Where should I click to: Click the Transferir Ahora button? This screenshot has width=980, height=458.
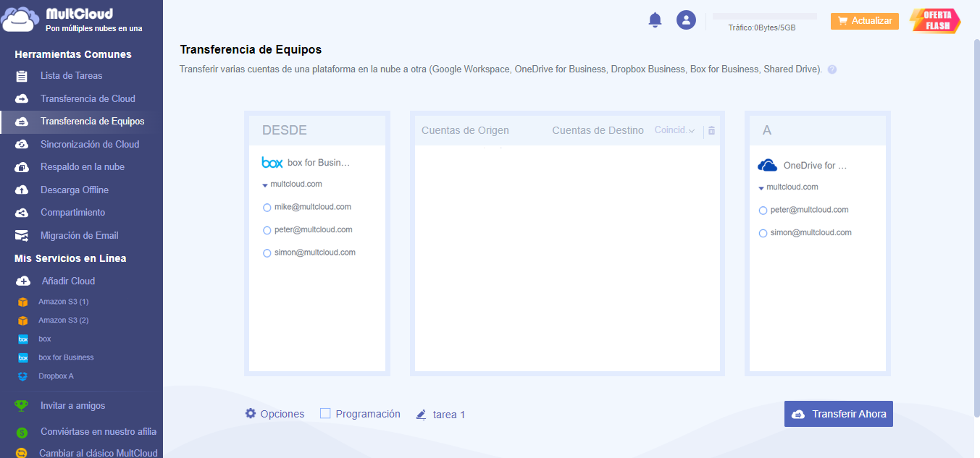839,414
